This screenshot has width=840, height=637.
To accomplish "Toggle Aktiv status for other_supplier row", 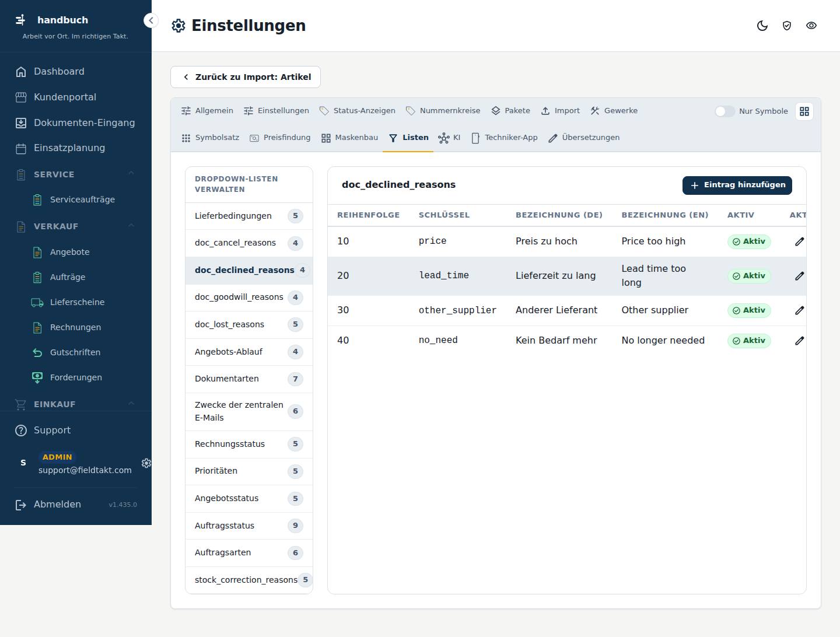I will click(x=749, y=310).
